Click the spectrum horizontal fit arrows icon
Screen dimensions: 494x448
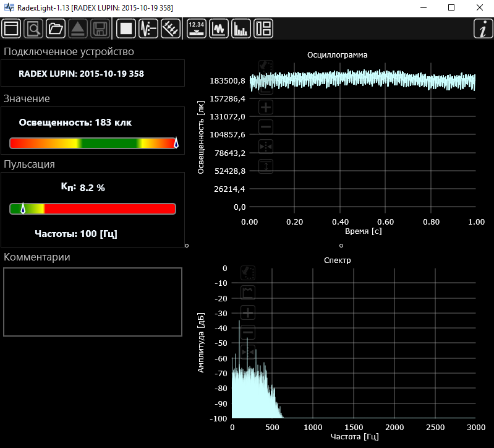(248, 352)
